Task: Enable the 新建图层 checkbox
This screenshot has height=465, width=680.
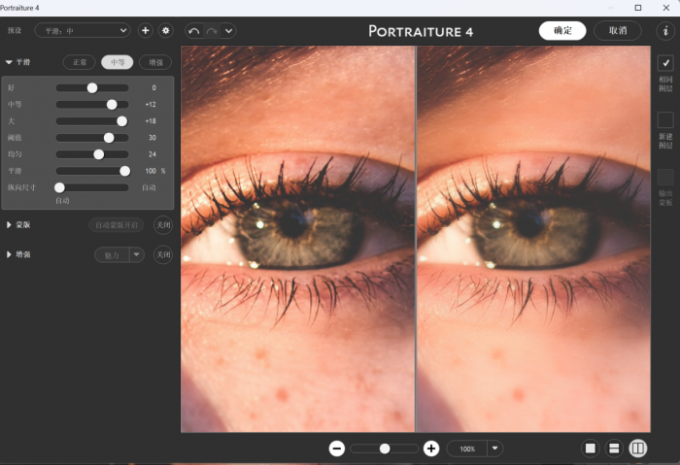Action: pos(665,120)
